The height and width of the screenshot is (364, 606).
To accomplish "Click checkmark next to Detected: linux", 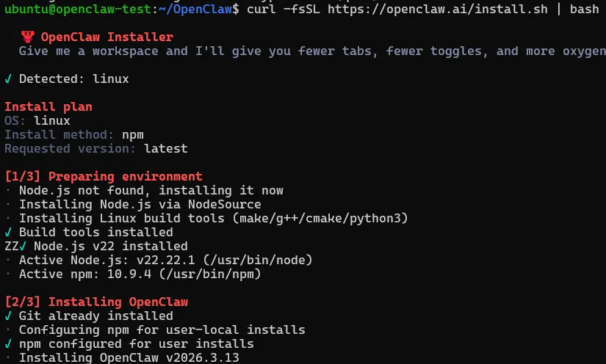I will (x=8, y=79).
